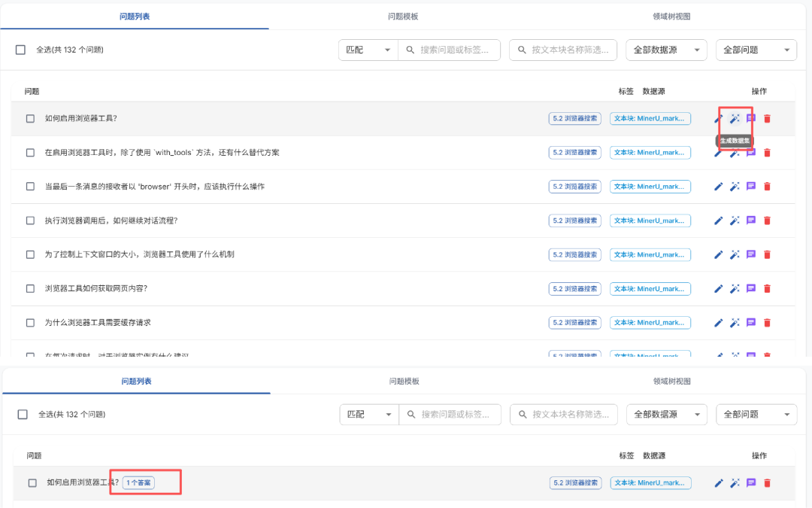Click the '5.2 浏览器搜索' tag on the 'with_tools' row
The width and height of the screenshot is (812, 508).
575,152
